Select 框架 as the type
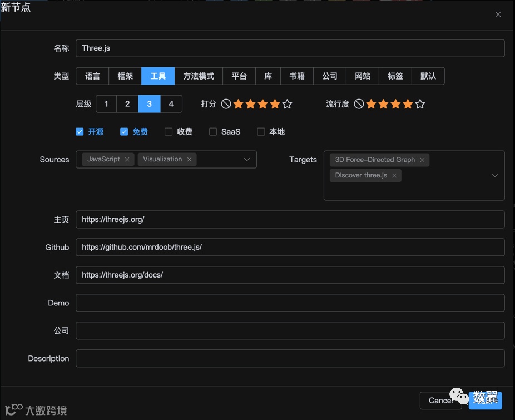Image resolution: width=515 pixels, height=420 pixels. [125, 76]
